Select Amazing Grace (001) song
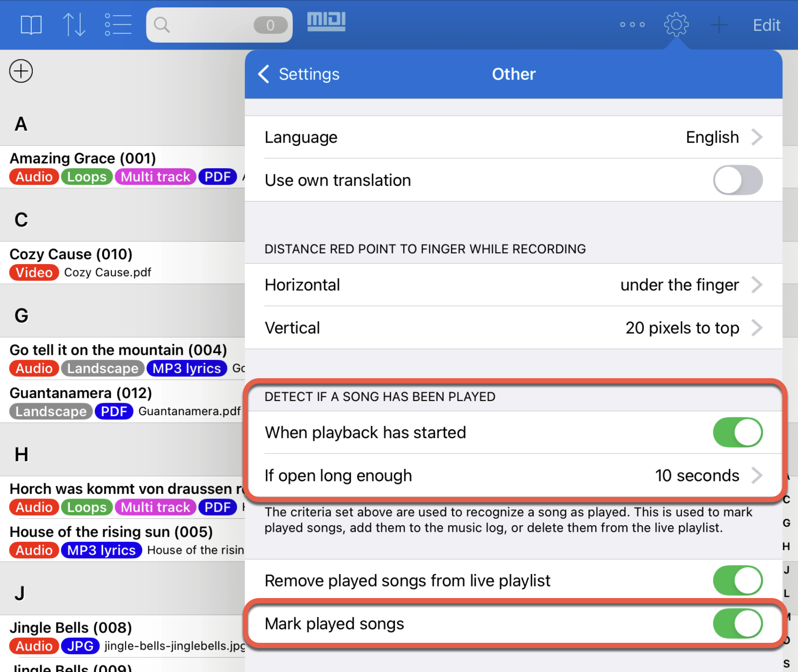This screenshot has width=798, height=672. click(83, 158)
